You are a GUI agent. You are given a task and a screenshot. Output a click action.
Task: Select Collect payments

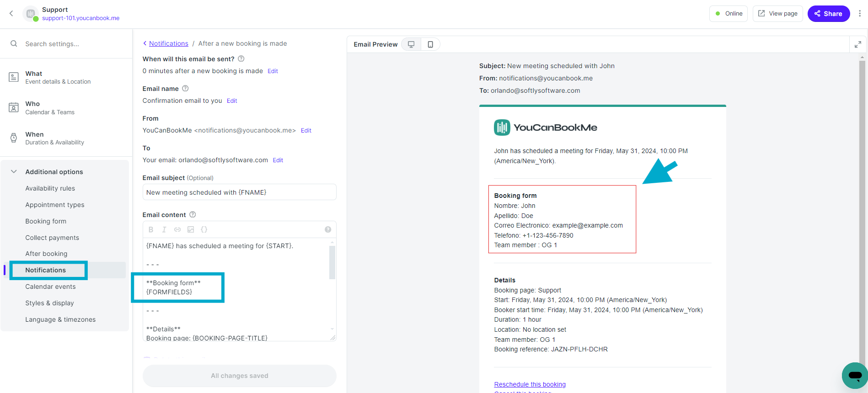[52, 238]
